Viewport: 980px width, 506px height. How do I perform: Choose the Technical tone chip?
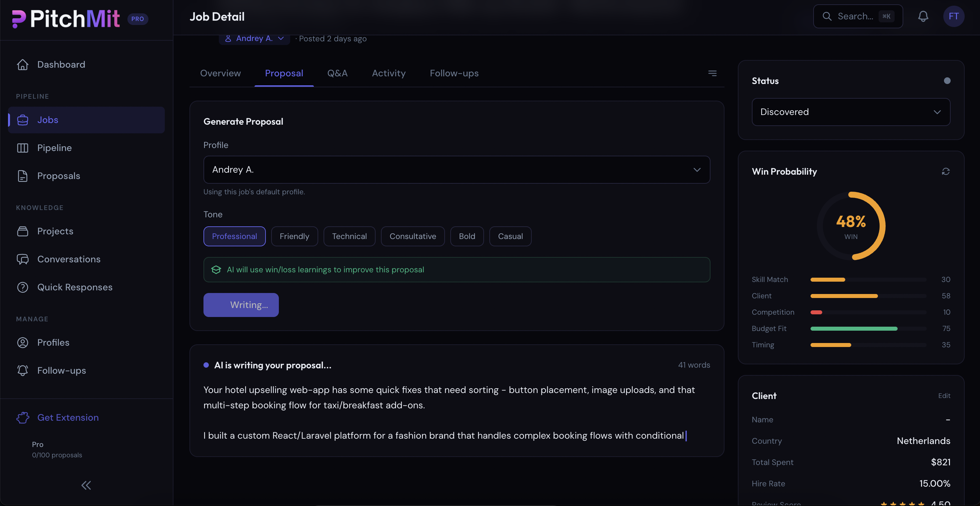(x=349, y=236)
